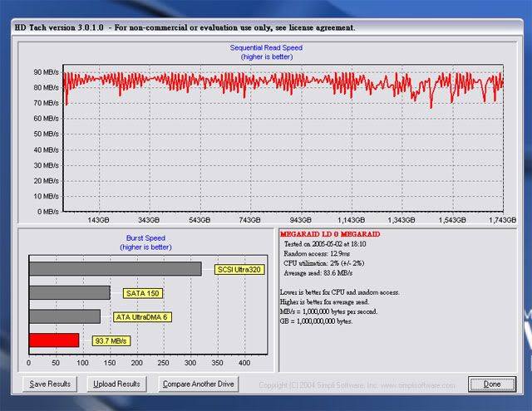Viewport: 532px width, 411px height.
Task: Click the SATA 150 yellow label
Action: [x=142, y=292]
